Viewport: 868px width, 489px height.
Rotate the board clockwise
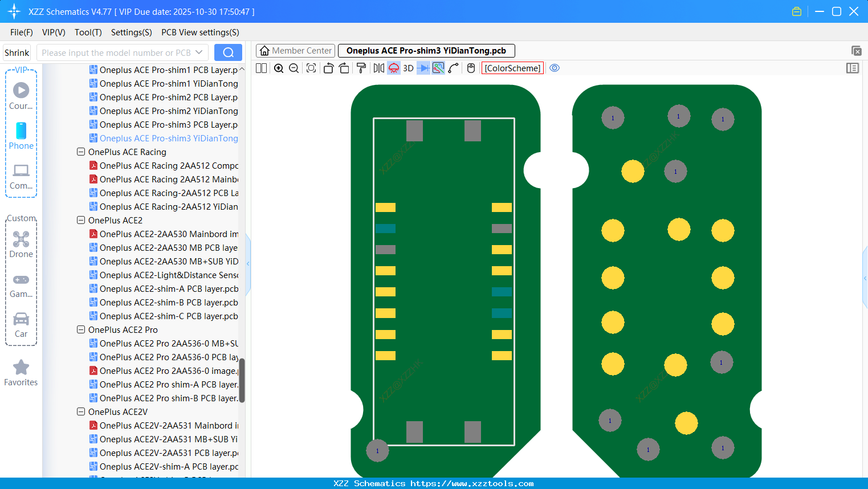tap(344, 68)
